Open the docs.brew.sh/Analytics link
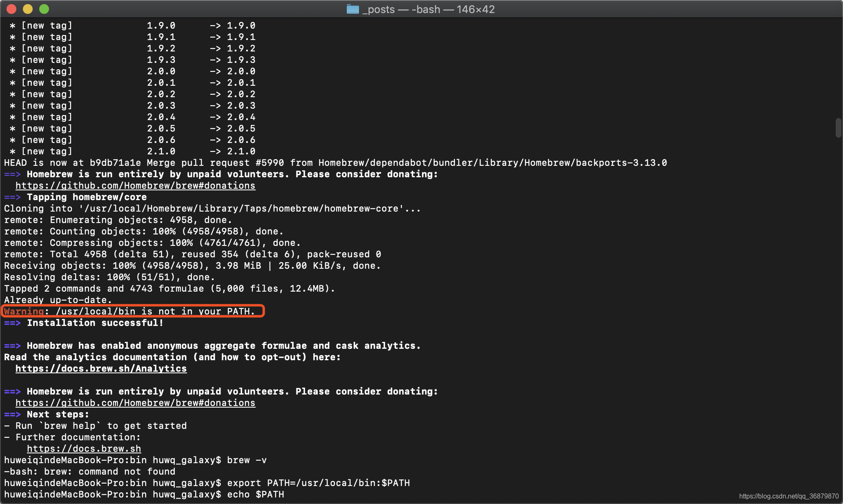The width and height of the screenshot is (843, 504). [x=101, y=369]
